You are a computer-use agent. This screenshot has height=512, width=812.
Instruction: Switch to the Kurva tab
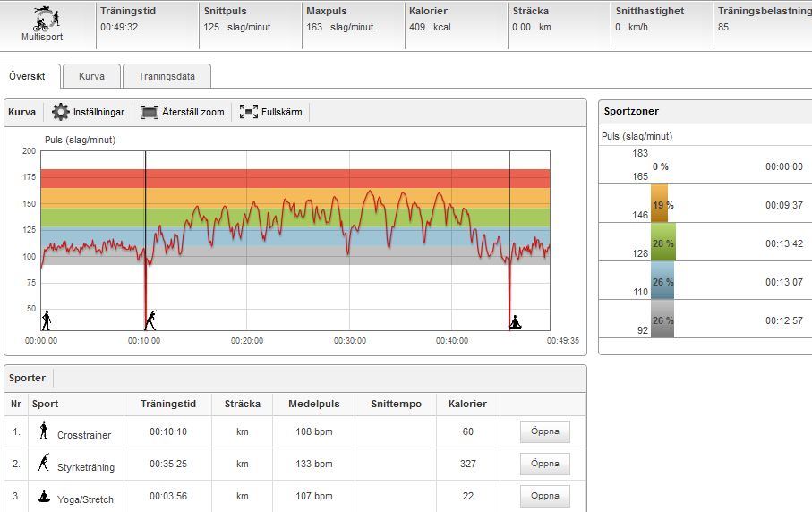[x=91, y=76]
